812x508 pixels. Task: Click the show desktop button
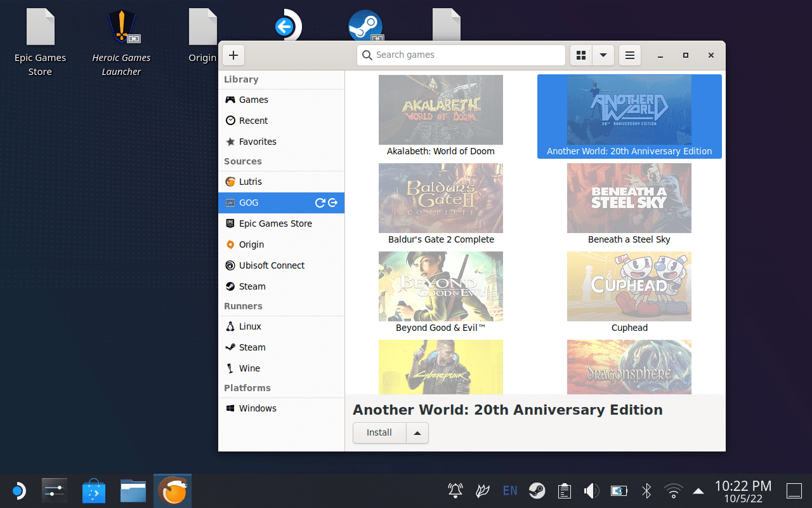tap(794, 491)
